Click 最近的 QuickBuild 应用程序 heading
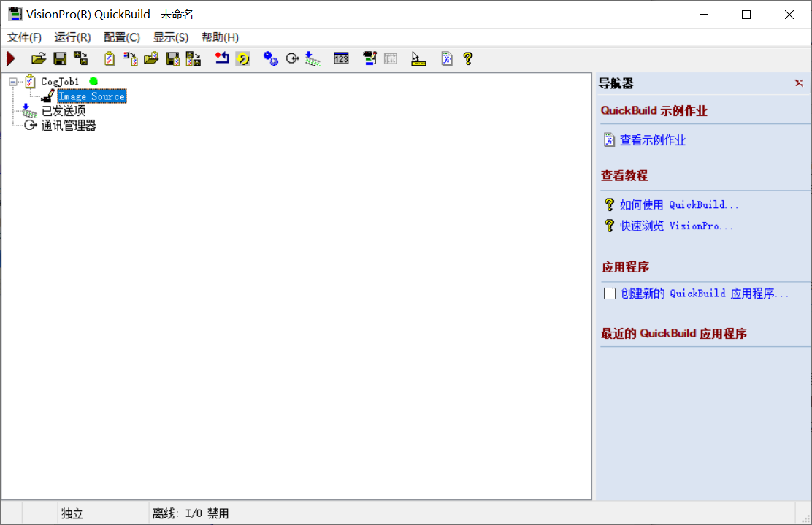 [x=674, y=334]
